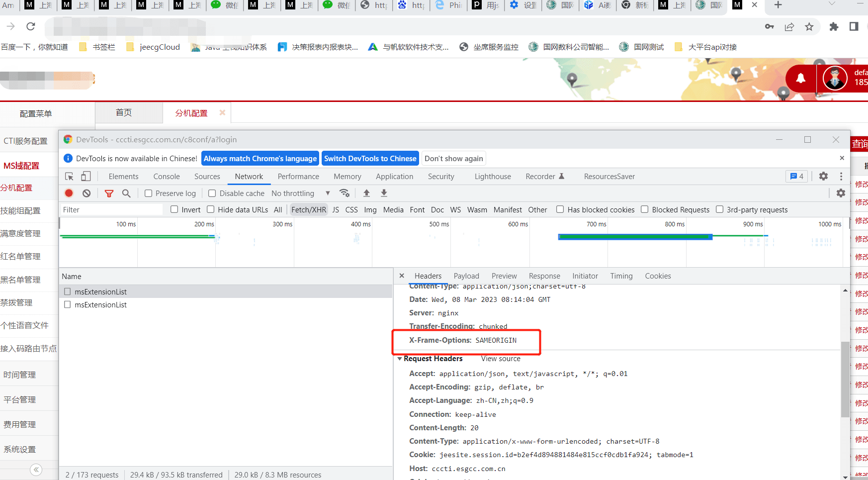Click the import HAR upload icon

click(x=366, y=193)
